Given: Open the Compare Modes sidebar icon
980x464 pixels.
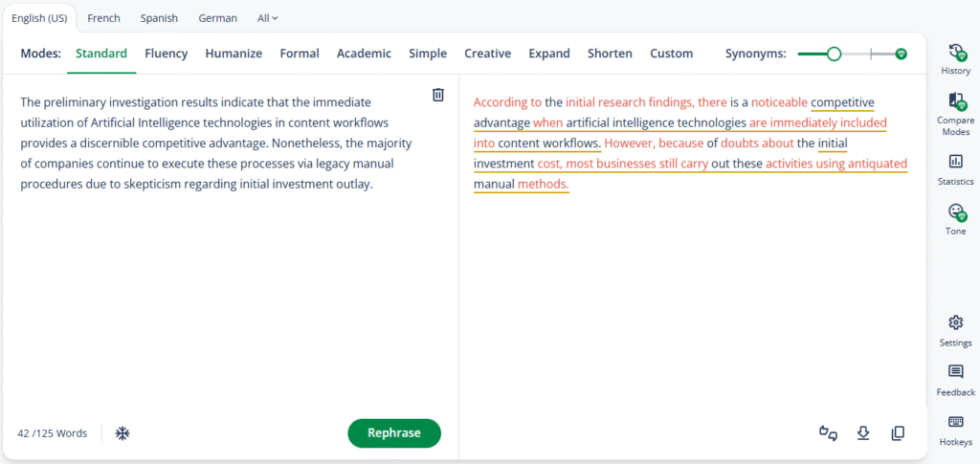Looking at the screenshot, I should tap(955, 101).
